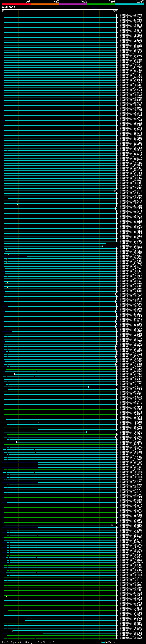This screenshot has height=644, width=146.
Task: Open UniRef100_B4L8X4 entry
Action: (x=131, y=354)
